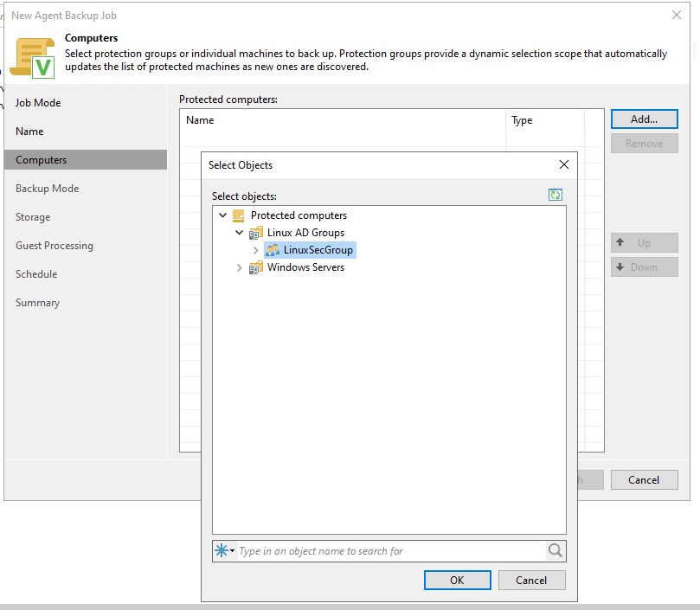The height and width of the screenshot is (610, 700).
Task: Cancel the Select Objects dialog
Action: (x=531, y=580)
